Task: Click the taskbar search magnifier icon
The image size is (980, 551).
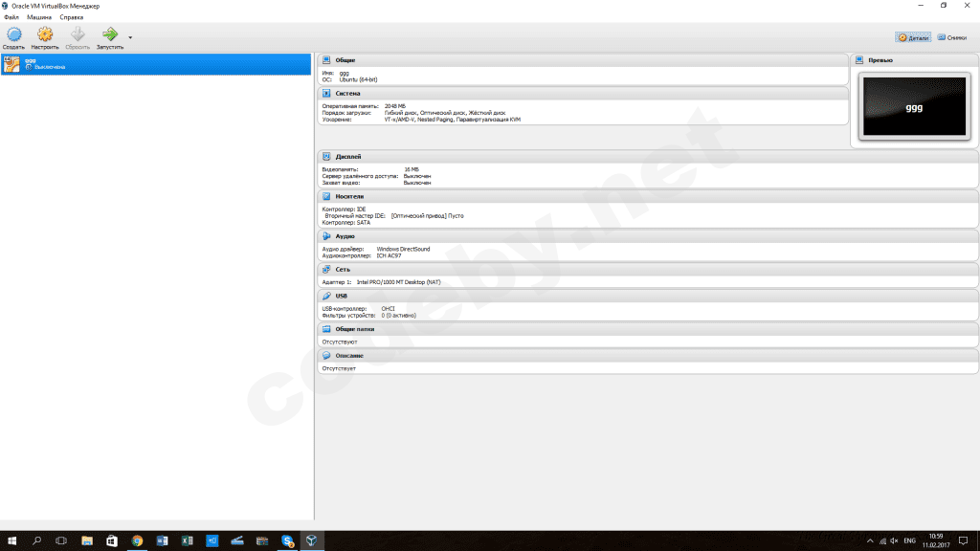Action: [37, 541]
